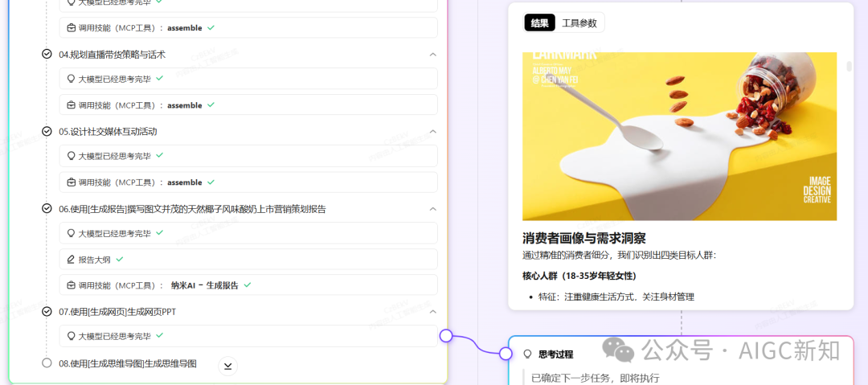The height and width of the screenshot is (385, 868).
Task: Click the line 通过精准的消费者细分
Action: coord(620,256)
